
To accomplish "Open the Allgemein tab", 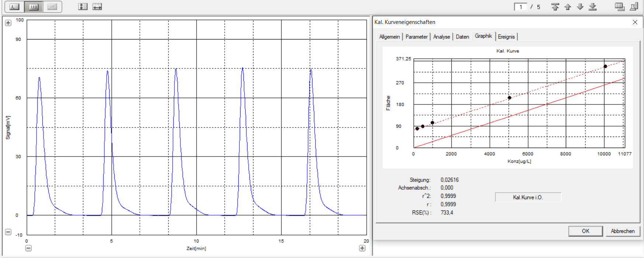I will (389, 37).
